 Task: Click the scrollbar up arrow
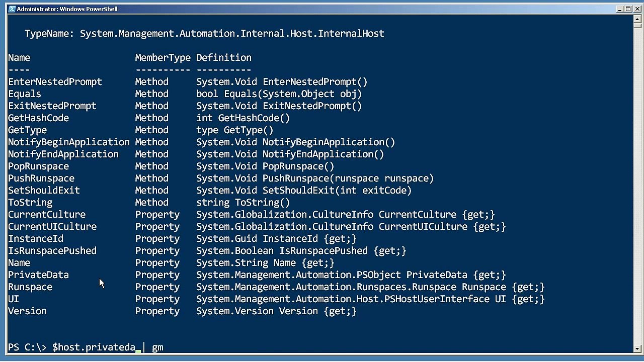point(637,19)
